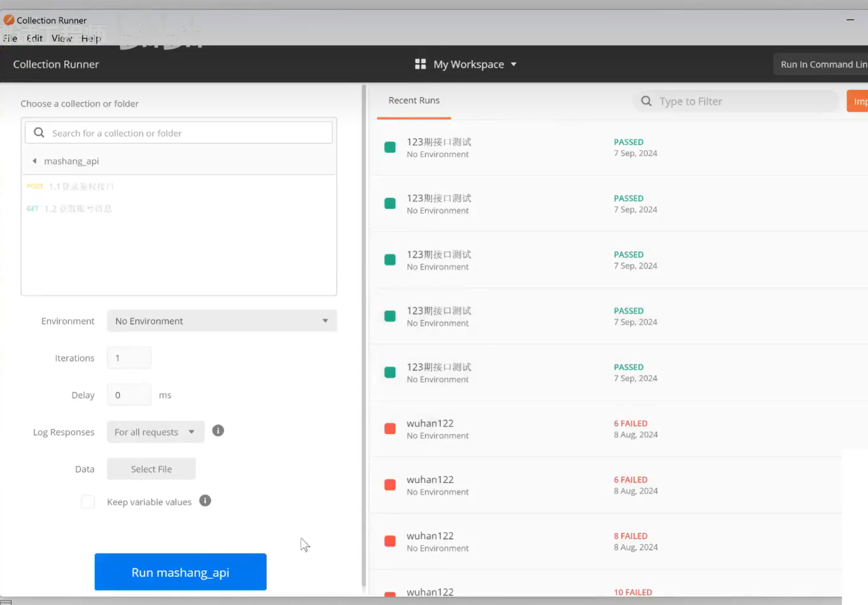868x605 pixels.
Task: Click the info icon beside Log Responses
Action: click(218, 431)
